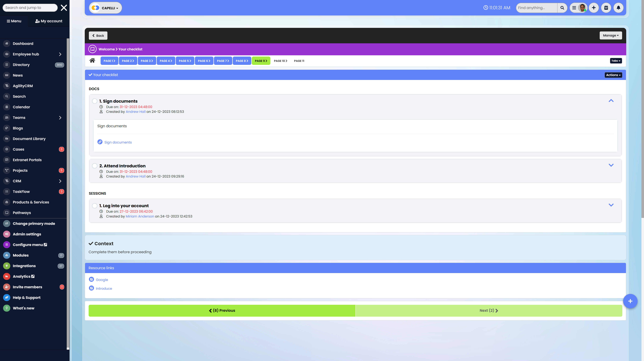644x361 pixels.
Task: Close the sidebar search with X icon
Action: pyautogui.click(x=64, y=8)
